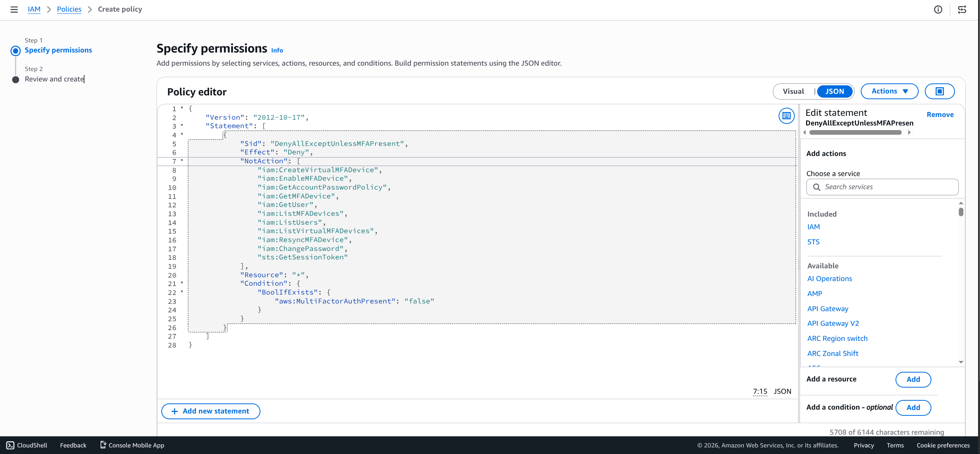Click the iam:ListUsers action line
The width and height of the screenshot is (980, 454).
pyautogui.click(x=291, y=222)
